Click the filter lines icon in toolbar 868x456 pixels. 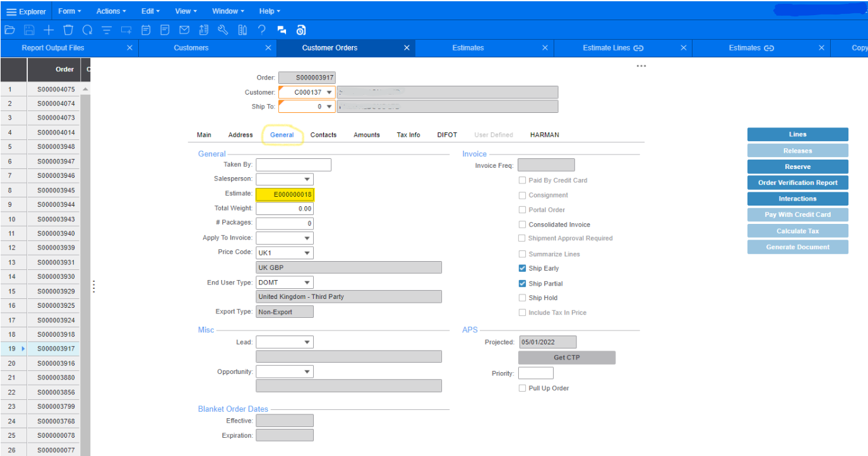107,30
